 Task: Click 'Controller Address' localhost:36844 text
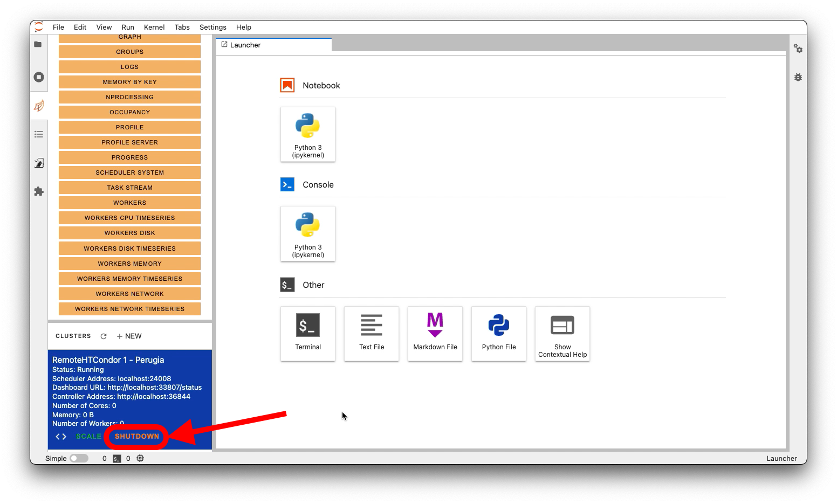(x=121, y=397)
